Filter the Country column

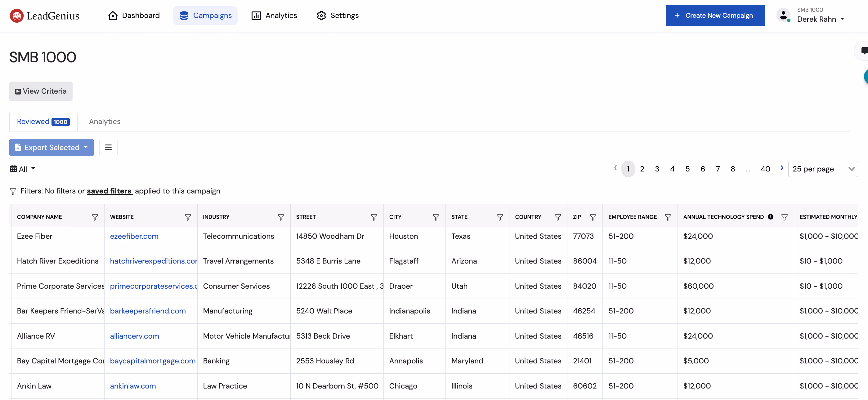click(558, 217)
